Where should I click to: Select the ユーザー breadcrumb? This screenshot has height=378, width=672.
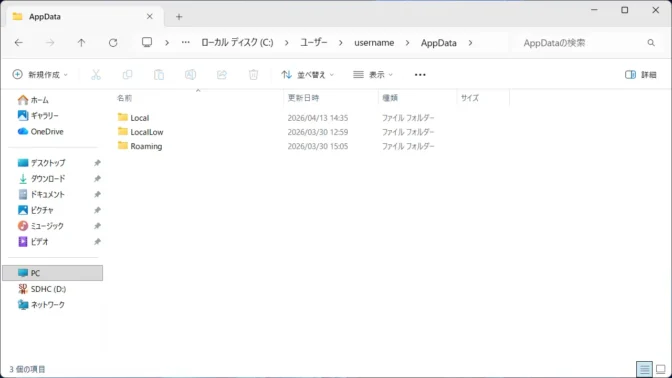(314, 42)
